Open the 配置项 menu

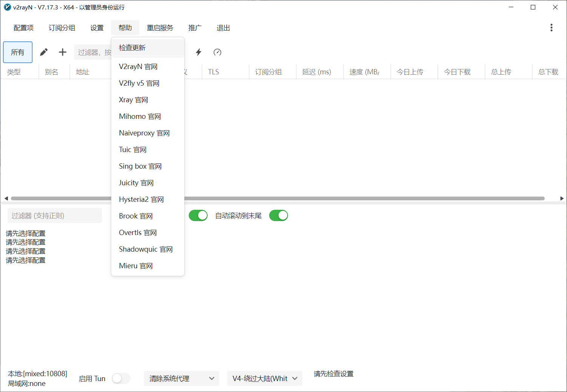tap(23, 28)
